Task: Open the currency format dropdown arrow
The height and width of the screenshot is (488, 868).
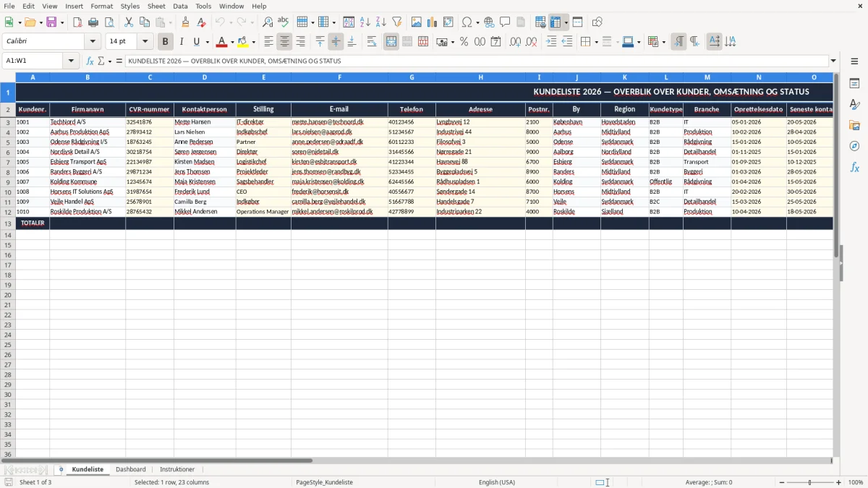Action: 452,42
